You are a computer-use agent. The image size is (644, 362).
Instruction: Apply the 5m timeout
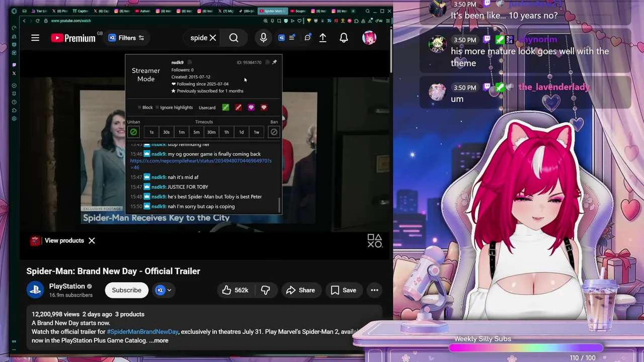click(196, 132)
